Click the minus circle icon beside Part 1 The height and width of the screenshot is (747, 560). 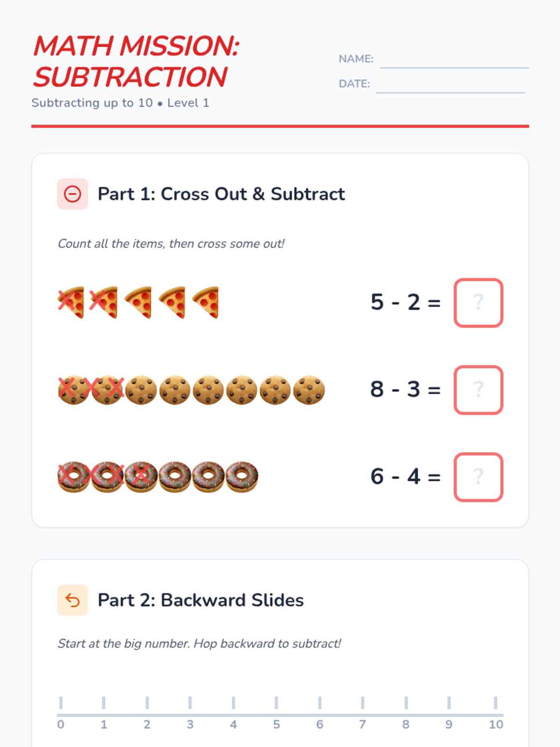pos(72,194)
